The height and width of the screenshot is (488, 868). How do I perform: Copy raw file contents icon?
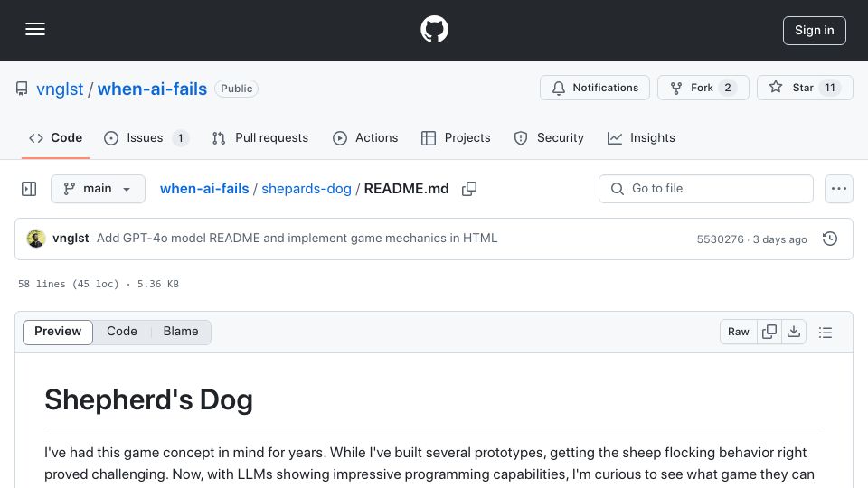pos(769,332)
